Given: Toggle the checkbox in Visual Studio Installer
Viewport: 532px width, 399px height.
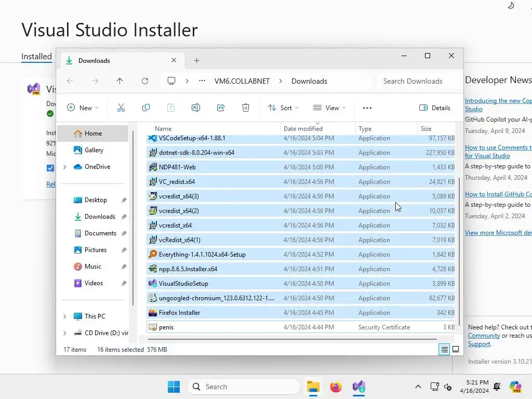Looking at the screenshot, I should 50,168.
